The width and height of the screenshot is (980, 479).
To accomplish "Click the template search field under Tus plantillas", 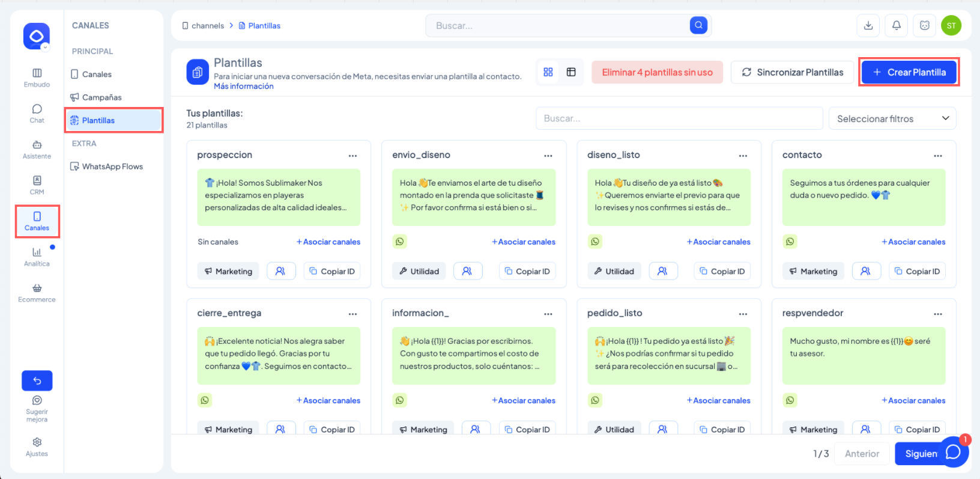I will click(x=679, y=118).
